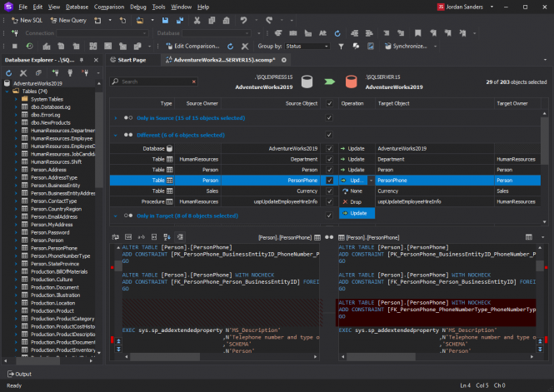Screen dimensions: 554x392
Task: Expand the dbo.ErrorLog table node
Action: 16,115
